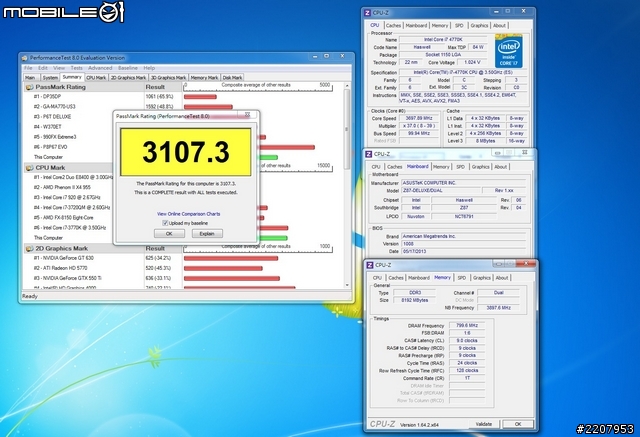Click the CPU-Z icon in the Mainboard window title
640x437 pixels.
click(369, 154)
